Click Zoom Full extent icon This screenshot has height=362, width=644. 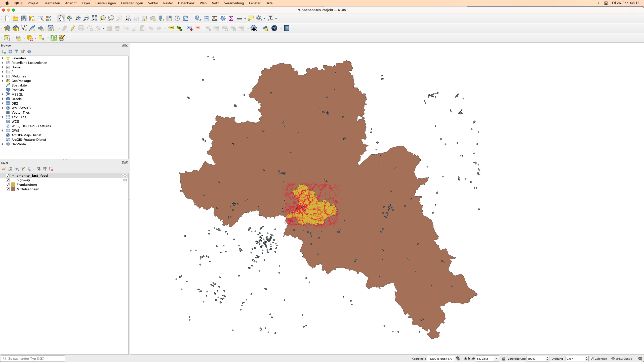click(x=94, y=18)
